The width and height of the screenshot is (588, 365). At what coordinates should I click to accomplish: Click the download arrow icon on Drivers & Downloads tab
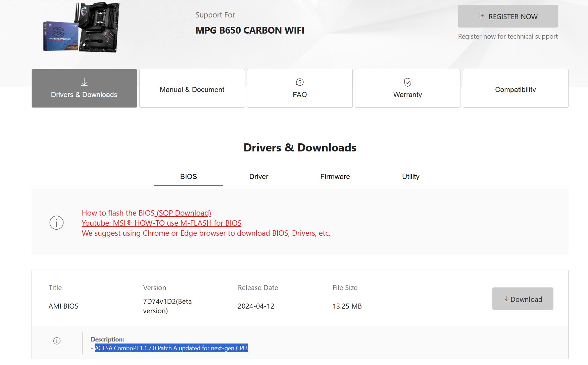point(84,82)
